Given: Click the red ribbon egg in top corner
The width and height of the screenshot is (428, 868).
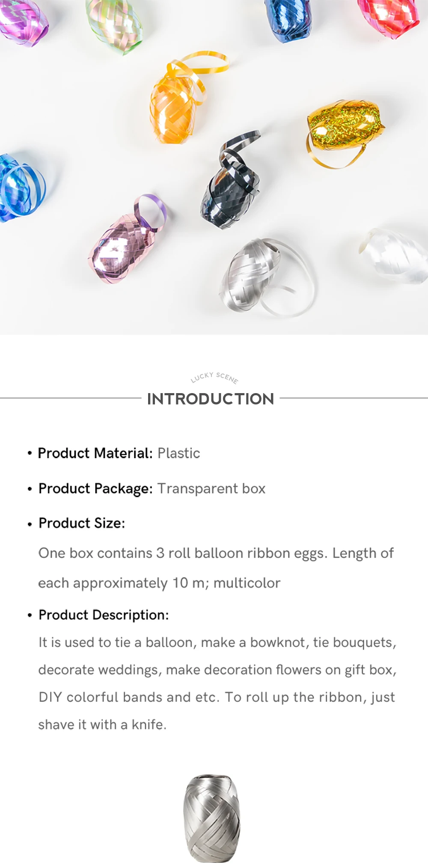Looking at the screenshot, I should 389,17.
